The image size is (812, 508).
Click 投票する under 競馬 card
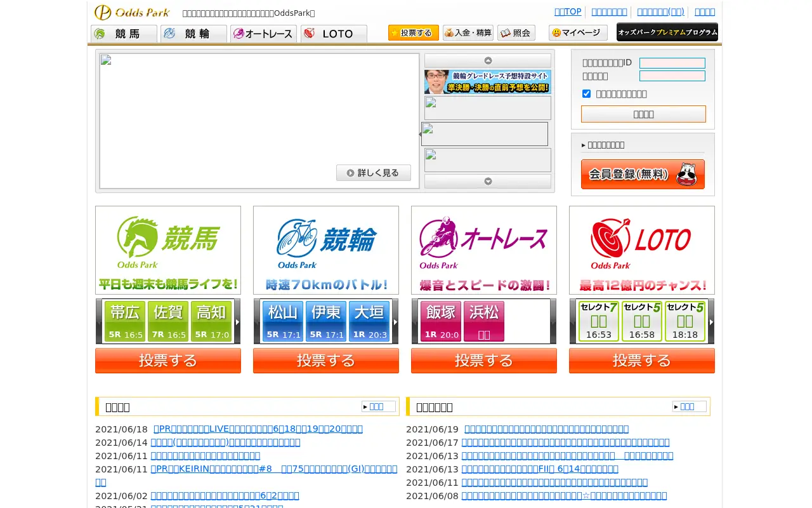pyautogui.click(x=168, y=361)
